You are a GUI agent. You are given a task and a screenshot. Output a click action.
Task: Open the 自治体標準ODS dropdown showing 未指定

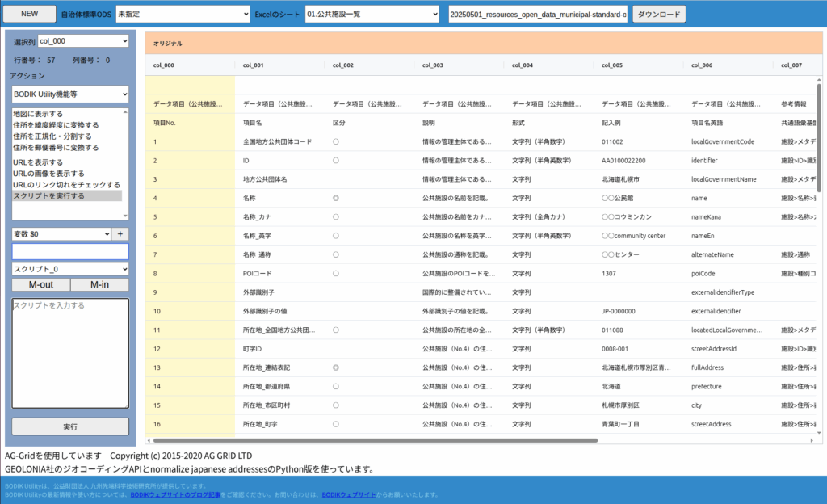click(x=183, y=14)
